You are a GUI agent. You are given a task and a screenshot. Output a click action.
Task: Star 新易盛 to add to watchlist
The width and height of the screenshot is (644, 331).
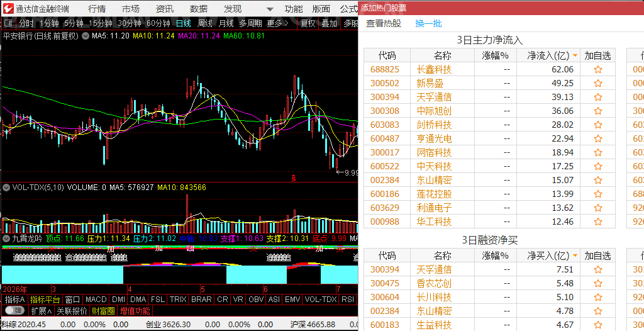(598, 84)
